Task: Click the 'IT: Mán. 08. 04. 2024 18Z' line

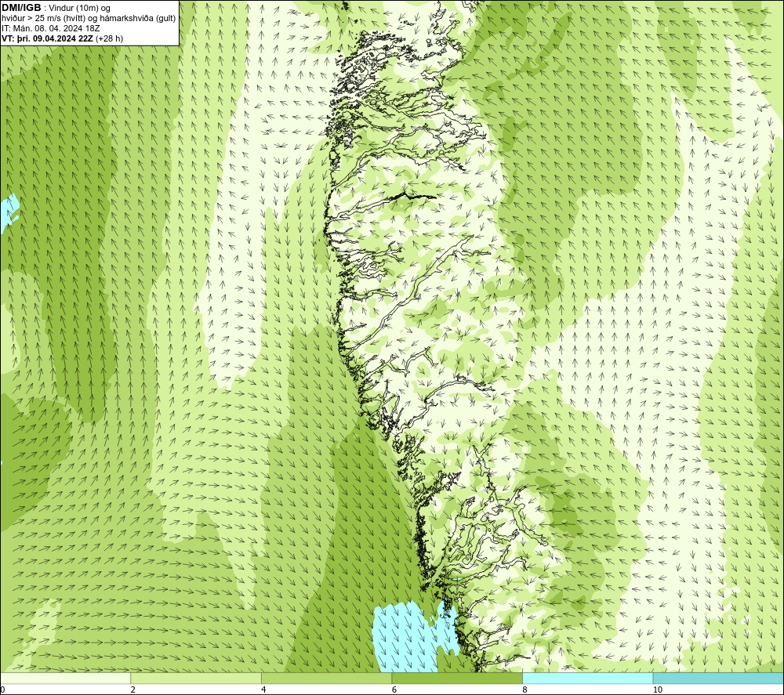Action: tap(50, 28)
